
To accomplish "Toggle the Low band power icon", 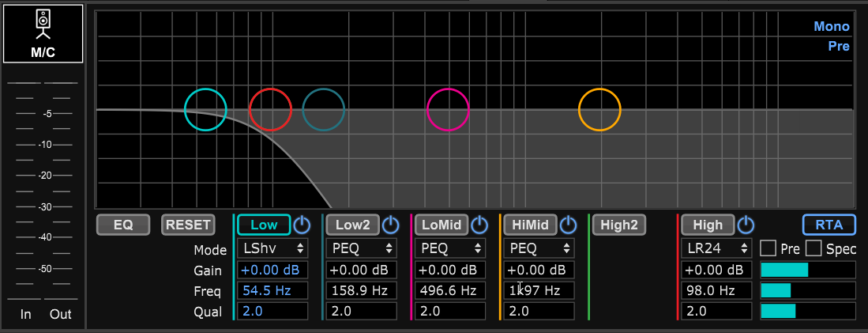I will (302, 225).
